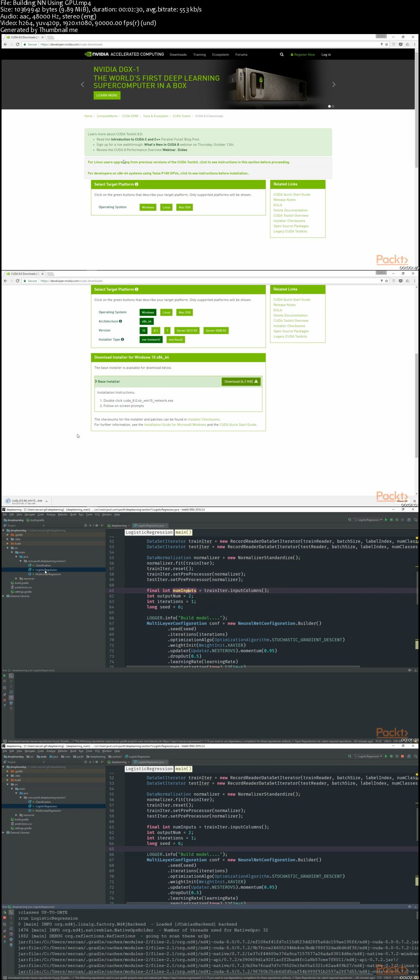
Task: Open Downloads in the NVIDIA top navigation
Action: pyautogui.click(x=178, y=55)
